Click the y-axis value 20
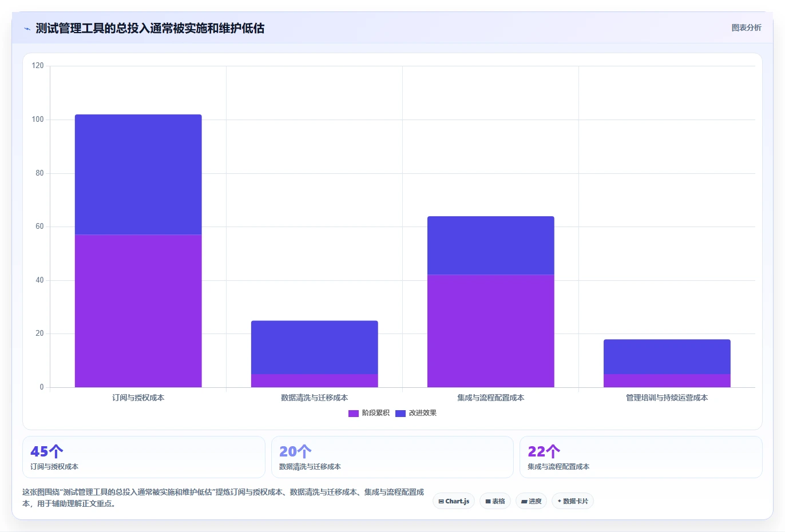The width and height of the screenshot is (785, 532). [x=39, y=334]
